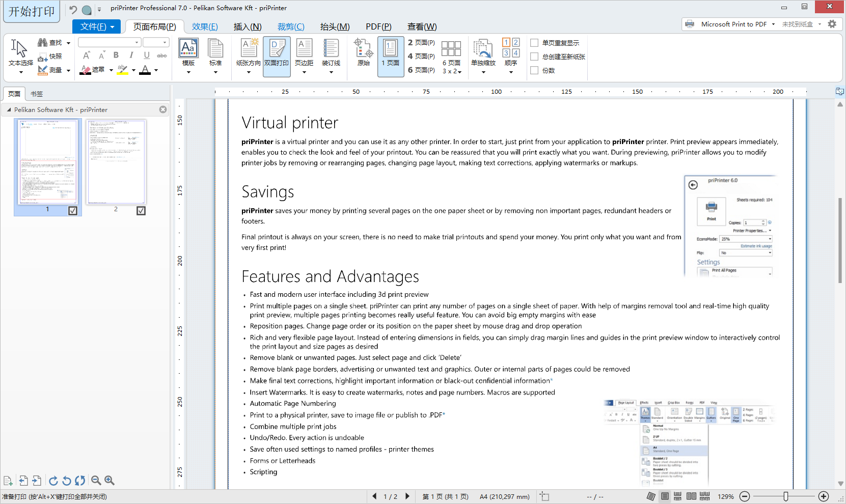Enable the 单页重复显示 checkbox

534,43
